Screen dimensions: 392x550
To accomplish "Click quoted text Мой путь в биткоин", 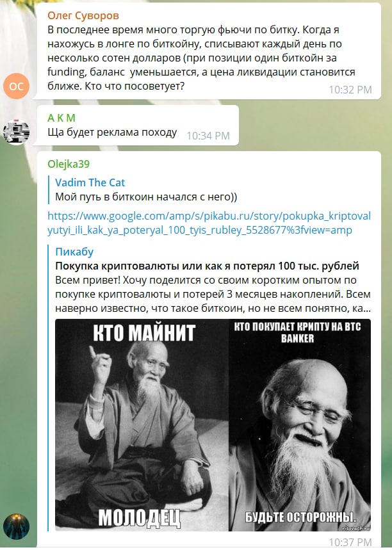I will (x=146, y=197).
